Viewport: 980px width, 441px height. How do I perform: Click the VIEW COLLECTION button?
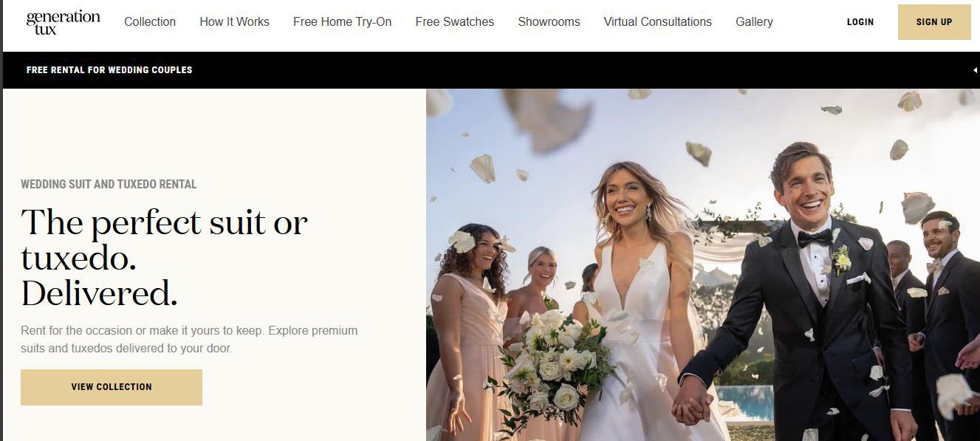(x=112, y=387)
